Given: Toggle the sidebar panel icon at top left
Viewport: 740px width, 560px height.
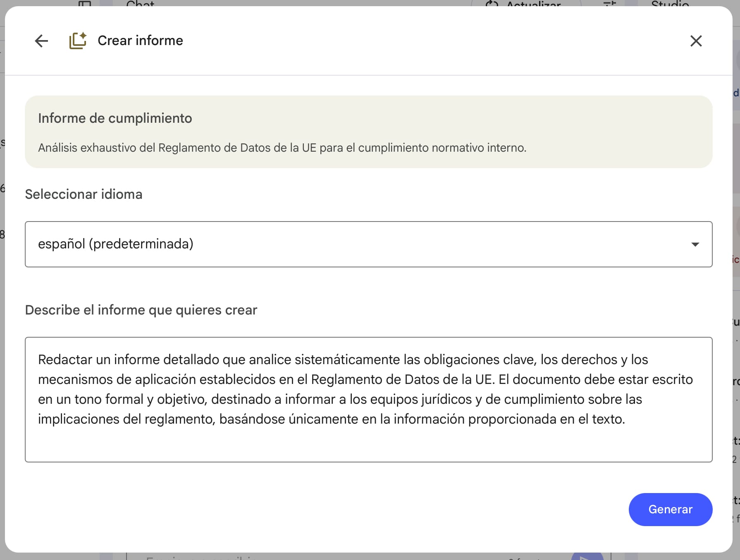Looking at the screenshot, I should [x=85, y=3].
